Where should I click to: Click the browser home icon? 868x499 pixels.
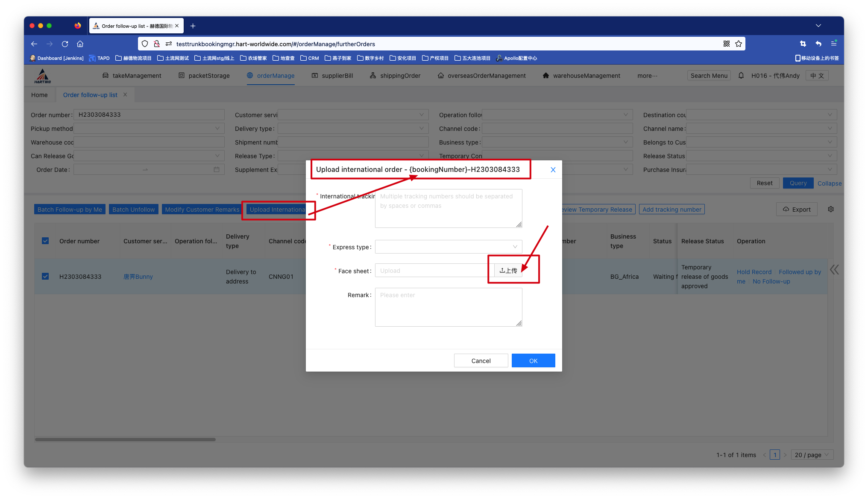[x=80, y=44]
